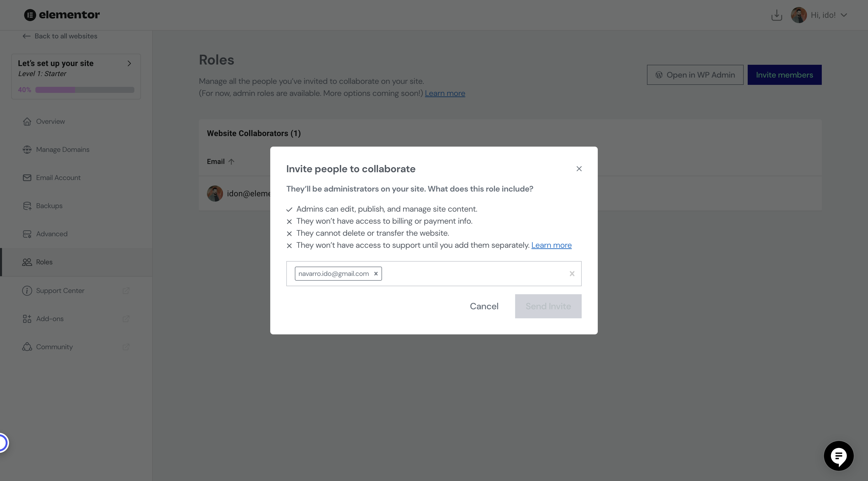Click the download icon in header
The width and height of the screenshot is (868, 481).
click(776, 15)
